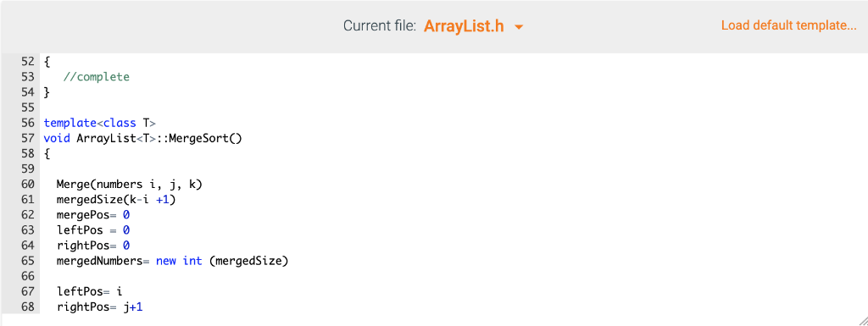Image resolution: width=868 pixels, height=326 pixels.
Task: Click the leftPos= i statement
Action: [90, 290]
